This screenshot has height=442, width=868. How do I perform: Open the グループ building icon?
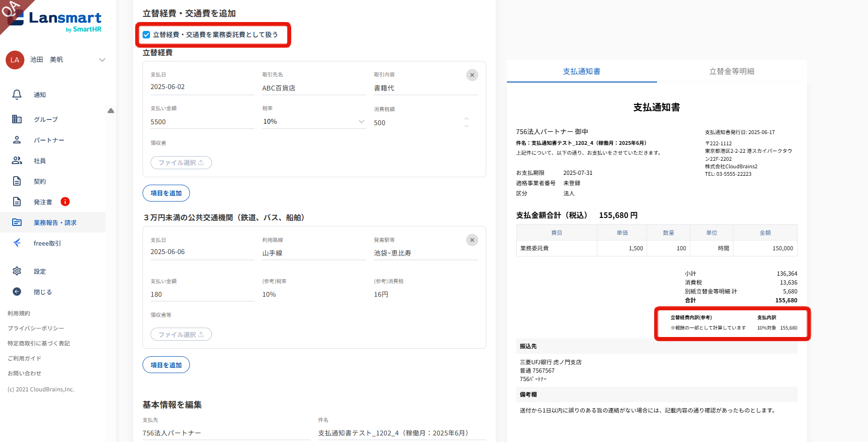(x=17, y=119)
